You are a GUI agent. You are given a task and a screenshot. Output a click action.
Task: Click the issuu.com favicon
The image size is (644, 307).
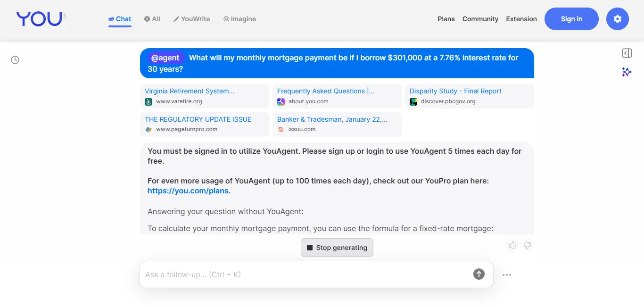pyautogui.click(x=281, y=129)
